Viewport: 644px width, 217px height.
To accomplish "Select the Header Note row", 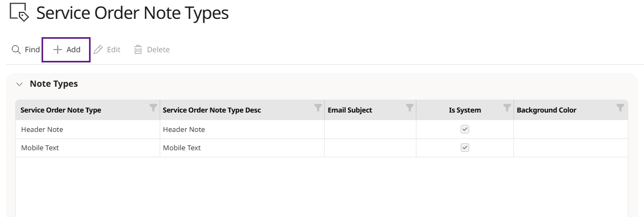I will click(321, 129).
